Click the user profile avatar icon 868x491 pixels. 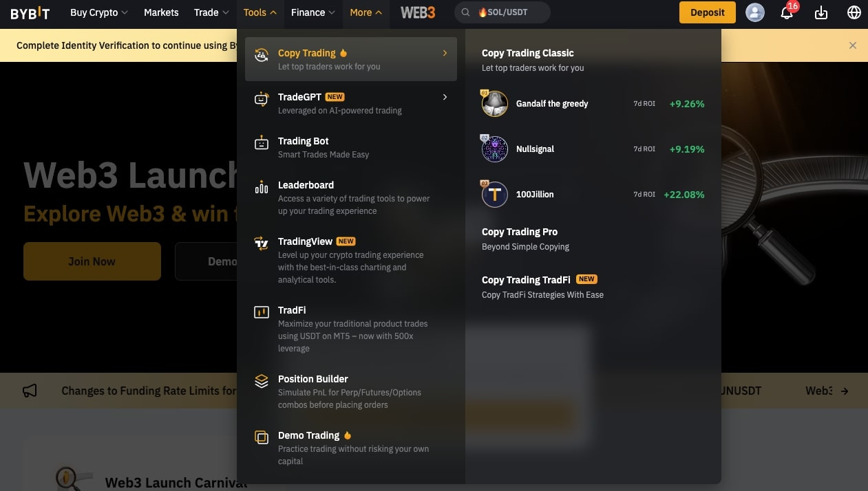(755, 12)
